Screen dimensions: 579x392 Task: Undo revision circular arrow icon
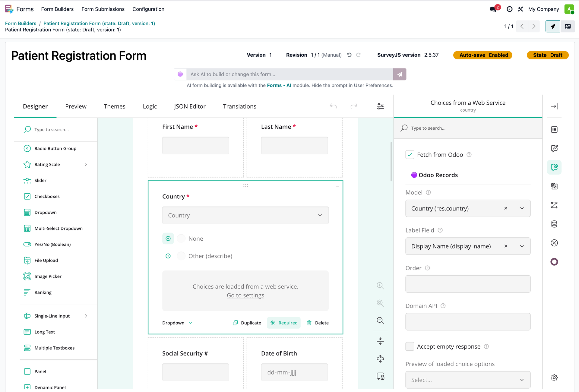(349, 55)
